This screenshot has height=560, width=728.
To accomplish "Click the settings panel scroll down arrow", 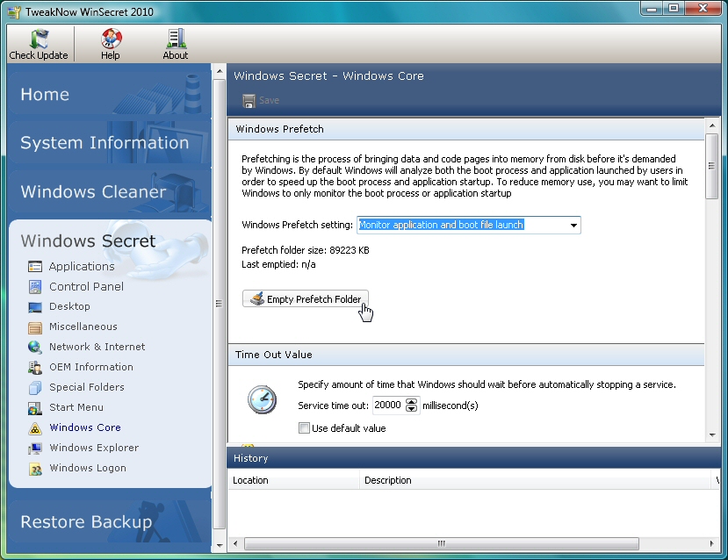I will (711, 435).
